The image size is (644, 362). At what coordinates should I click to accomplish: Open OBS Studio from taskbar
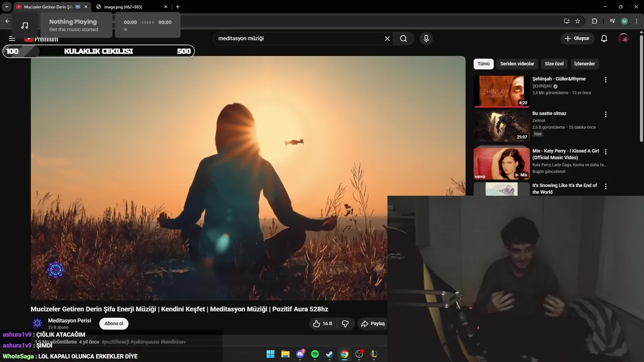pos(359,354)
